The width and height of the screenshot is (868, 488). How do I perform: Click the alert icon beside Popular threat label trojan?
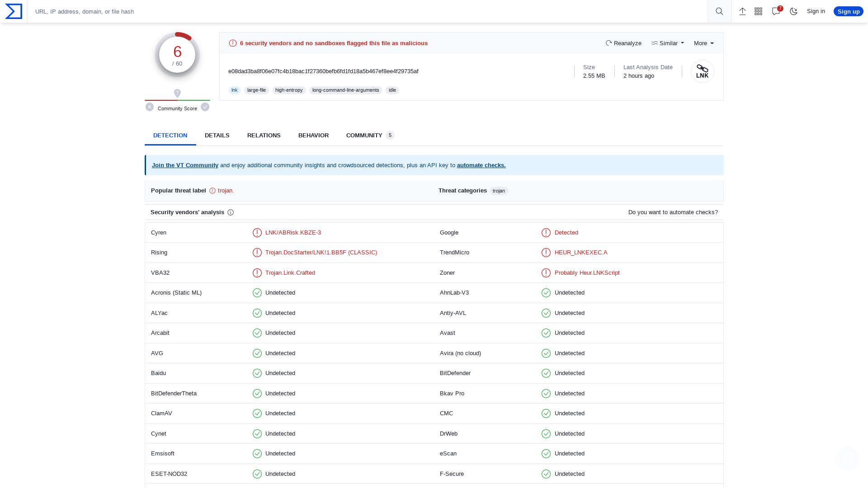[x=212, y=191]
